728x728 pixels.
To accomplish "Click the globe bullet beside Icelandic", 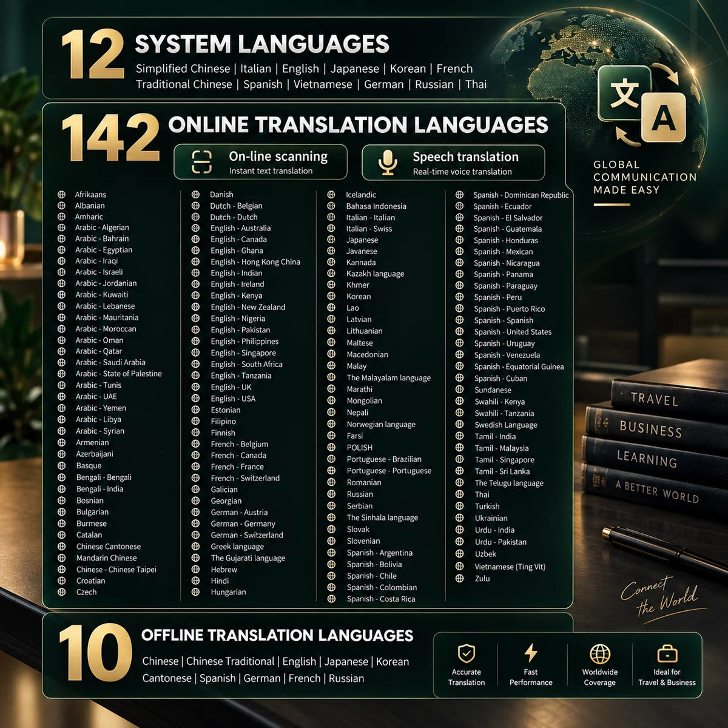I will coord(331,195).
